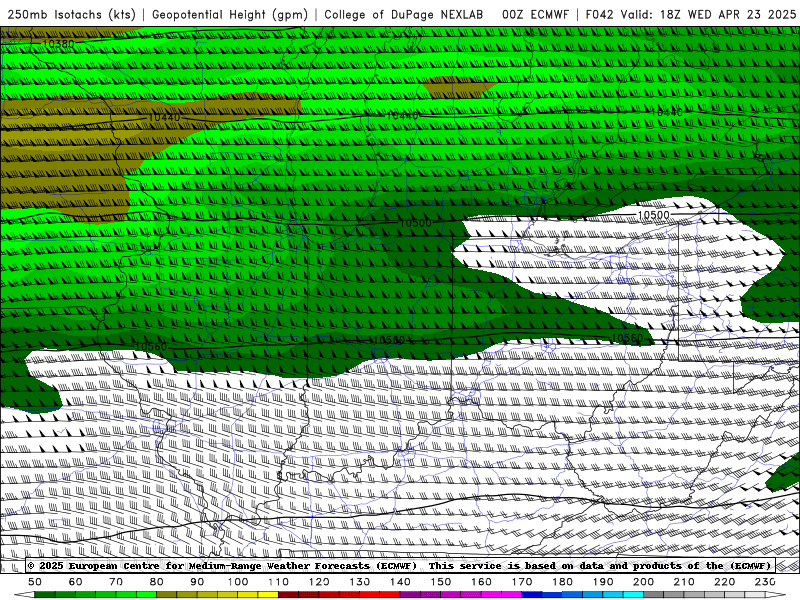This screenshot has width=800, height=600.
Task: Click the 150 kts color bar label
Action: click(x=441, y=582)
